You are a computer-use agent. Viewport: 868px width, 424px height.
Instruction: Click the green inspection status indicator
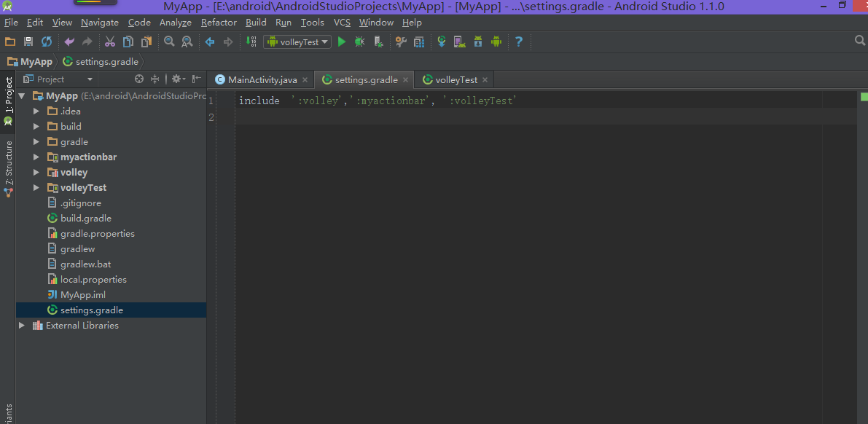(864, 96)
